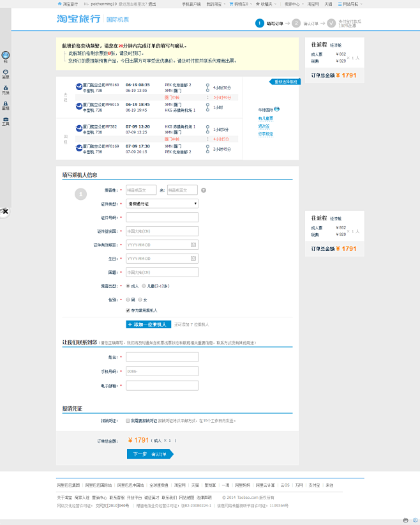The height and width of the screenshot is (525, 420).
Task: Select 儿童(2-12岁) passenger type radio
Action: click(144, 286)
